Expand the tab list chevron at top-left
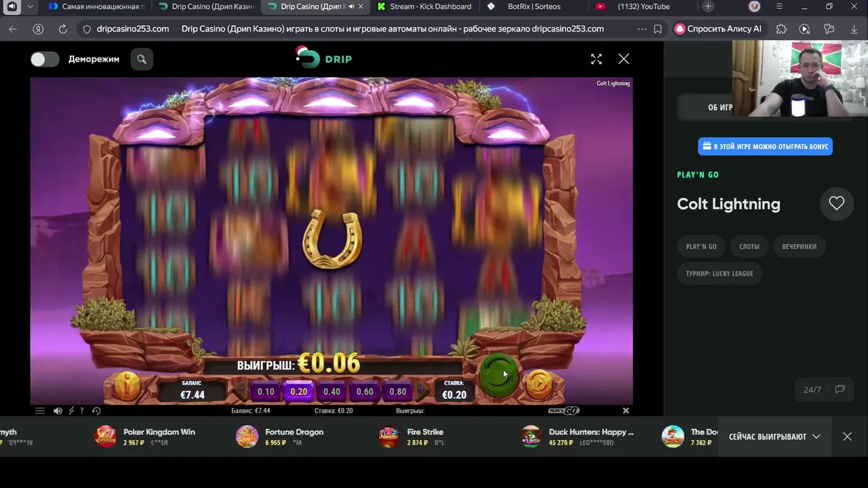The image size is (868, 488). (x=30, y=7)
